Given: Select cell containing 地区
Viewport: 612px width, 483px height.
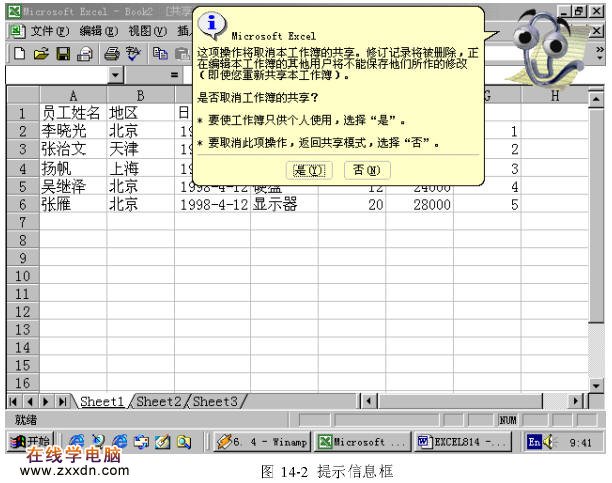Looking at the screenshot, I should pos(141,113).
